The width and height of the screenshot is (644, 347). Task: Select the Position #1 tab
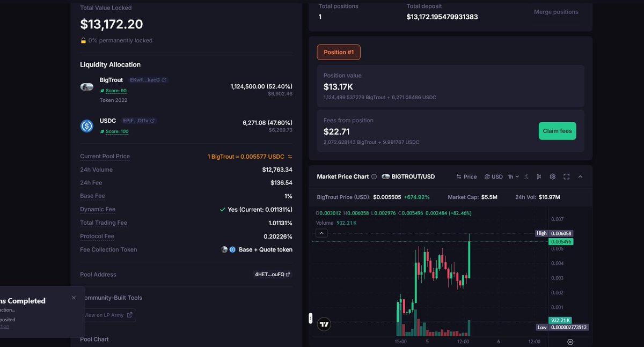click(x=339, y=52)
